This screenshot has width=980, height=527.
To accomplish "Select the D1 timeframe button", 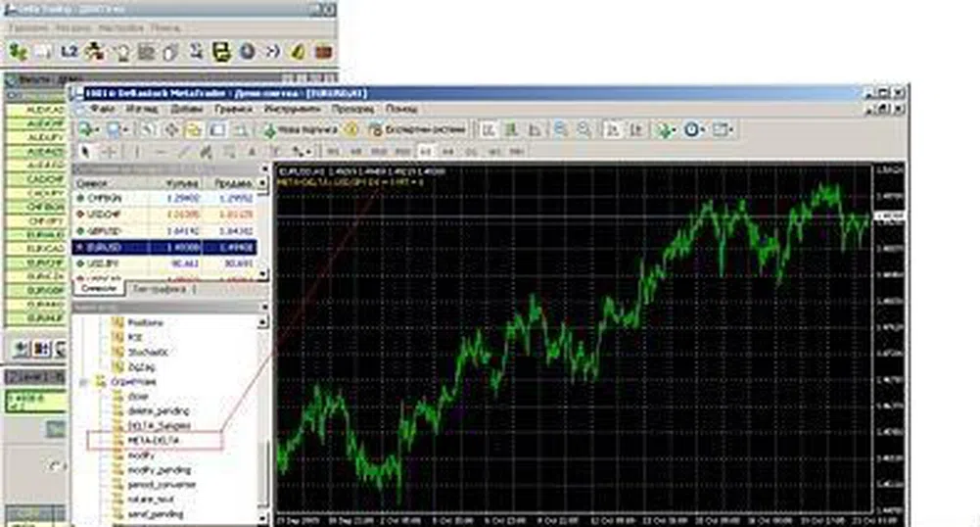I will 471,151.
